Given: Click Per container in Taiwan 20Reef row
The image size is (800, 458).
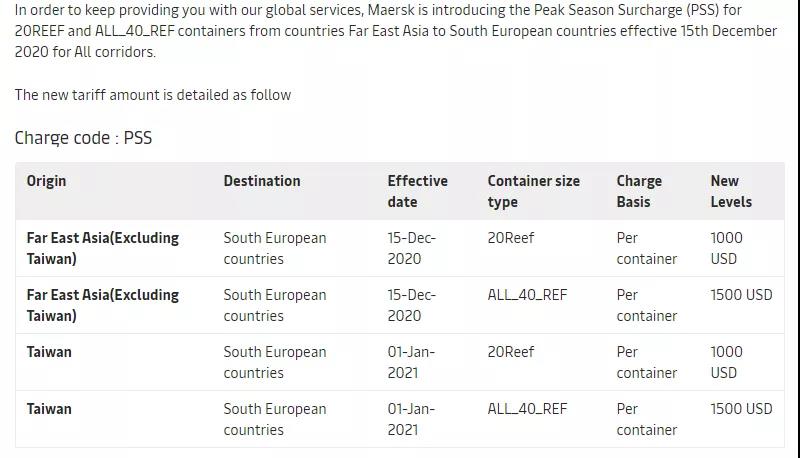Looking at the screenshot, I should pyautogui.click(x=646, y=362).
